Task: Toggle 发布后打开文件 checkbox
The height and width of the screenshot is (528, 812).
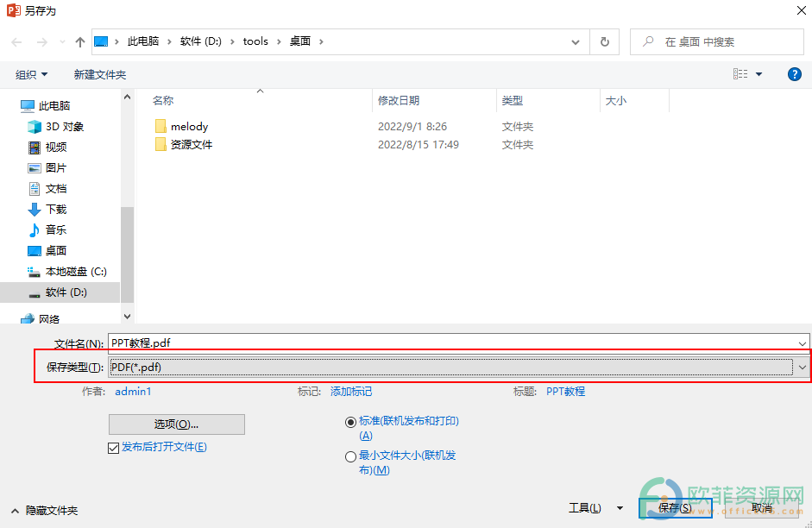Action: click(x=113, y=448)
